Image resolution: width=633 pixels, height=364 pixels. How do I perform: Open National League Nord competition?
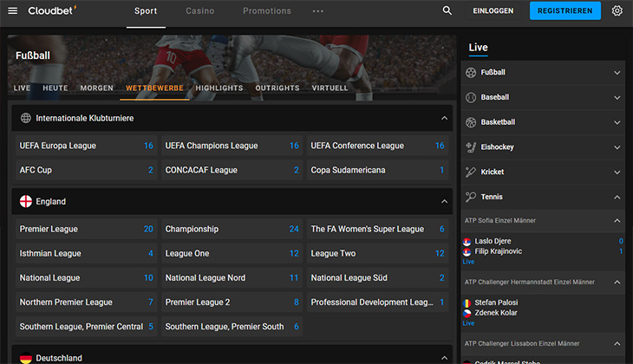232,277
